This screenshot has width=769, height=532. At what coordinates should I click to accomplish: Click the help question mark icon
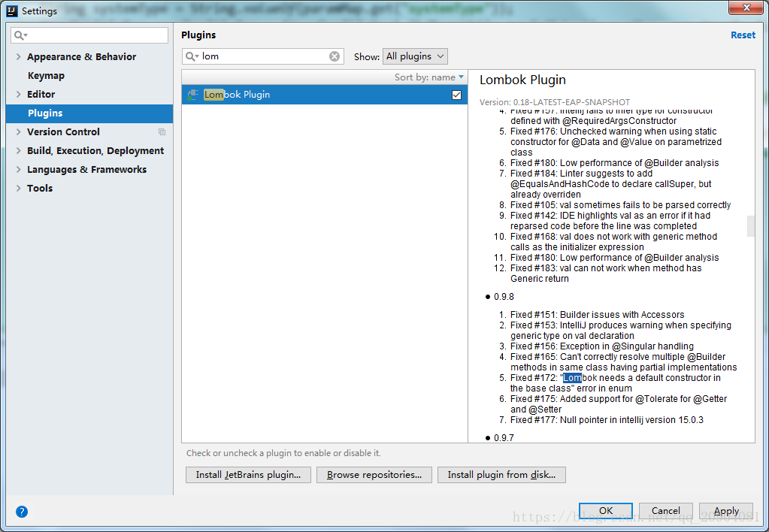[x=22, y=512]
